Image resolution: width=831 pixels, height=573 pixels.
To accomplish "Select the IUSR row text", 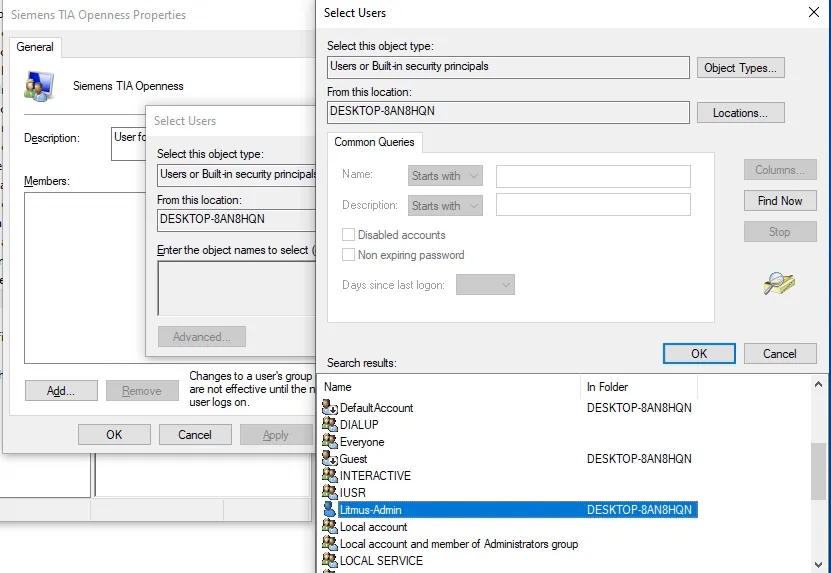I will (353, 492).
